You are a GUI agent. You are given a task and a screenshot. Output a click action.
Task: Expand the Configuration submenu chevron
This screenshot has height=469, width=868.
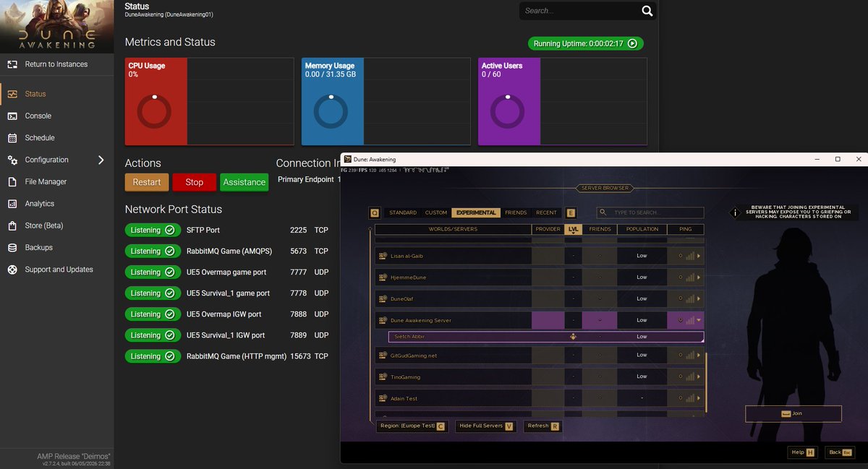point(101,160)
